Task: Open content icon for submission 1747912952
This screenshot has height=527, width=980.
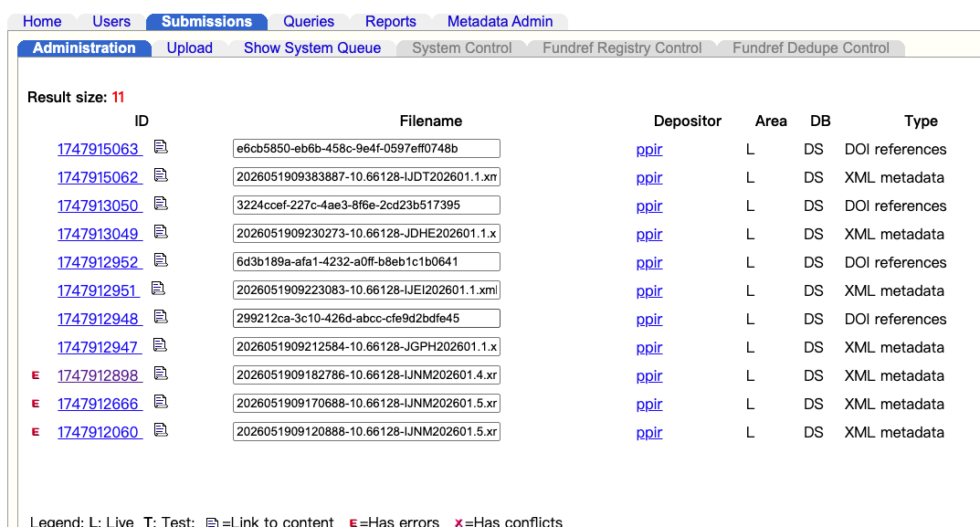Action: tap(161, 260)
